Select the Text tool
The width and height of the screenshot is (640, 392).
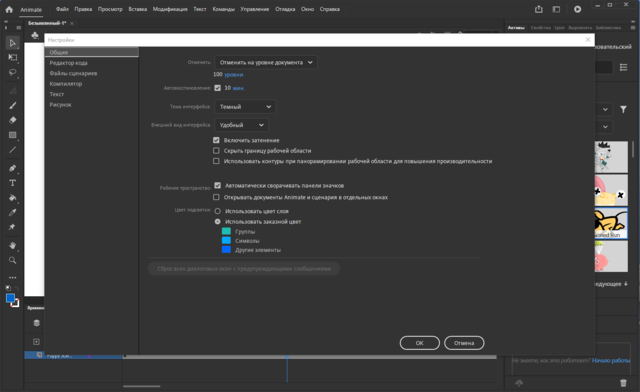(x=13, y=183)
